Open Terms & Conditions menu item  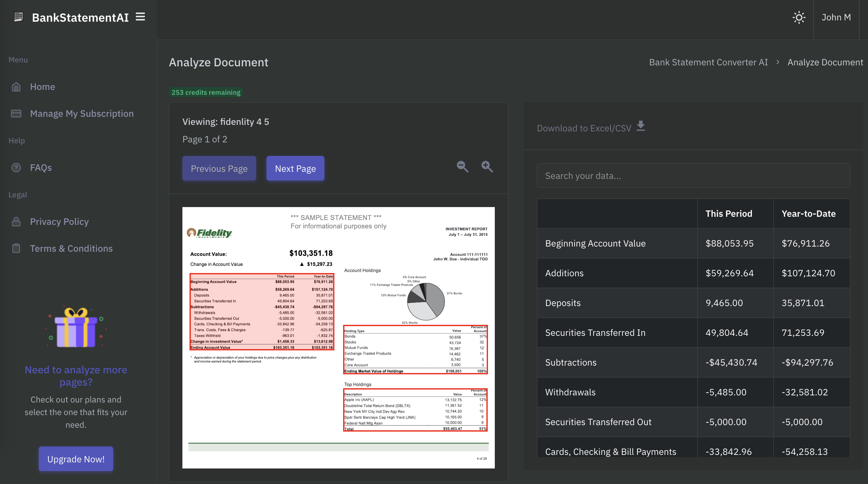(71, 248)
